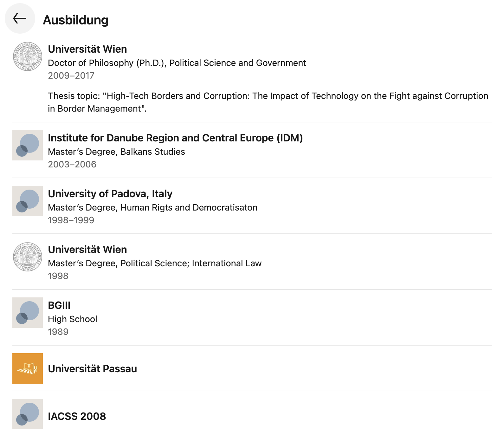
Task: Click the IDM placeholder school logo
Action: point(28,145)
